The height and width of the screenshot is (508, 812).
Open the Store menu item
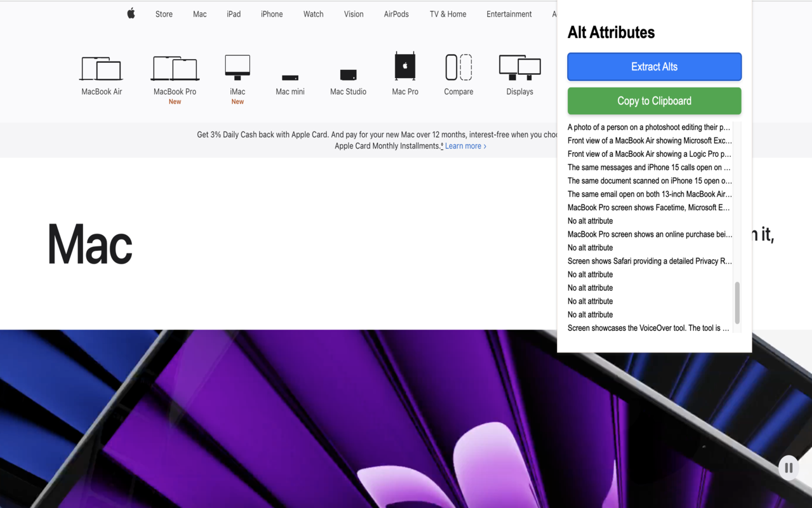coord(164,14)
